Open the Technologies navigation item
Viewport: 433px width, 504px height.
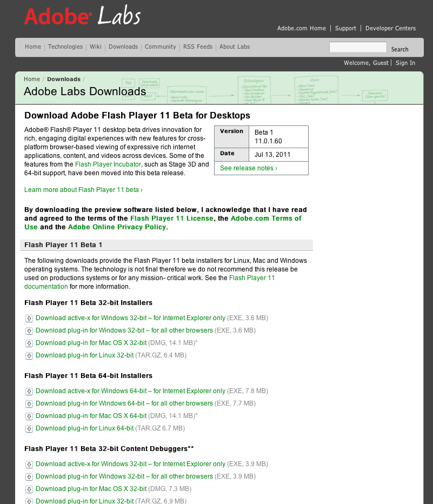point(65,47)
